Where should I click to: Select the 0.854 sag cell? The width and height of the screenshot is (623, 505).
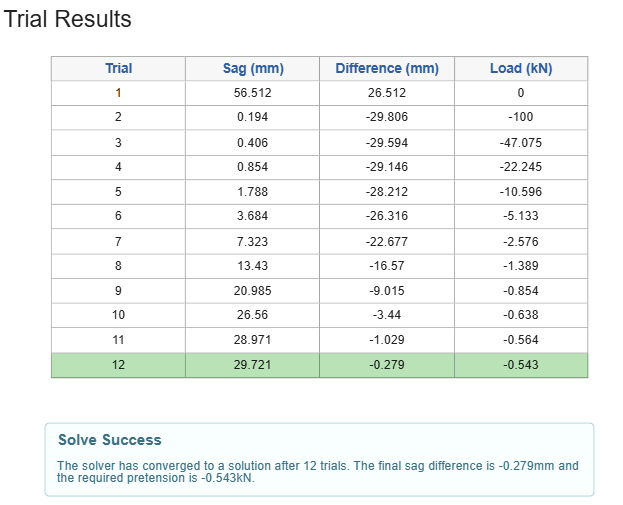pyautogui.click(x=252, y=167)
